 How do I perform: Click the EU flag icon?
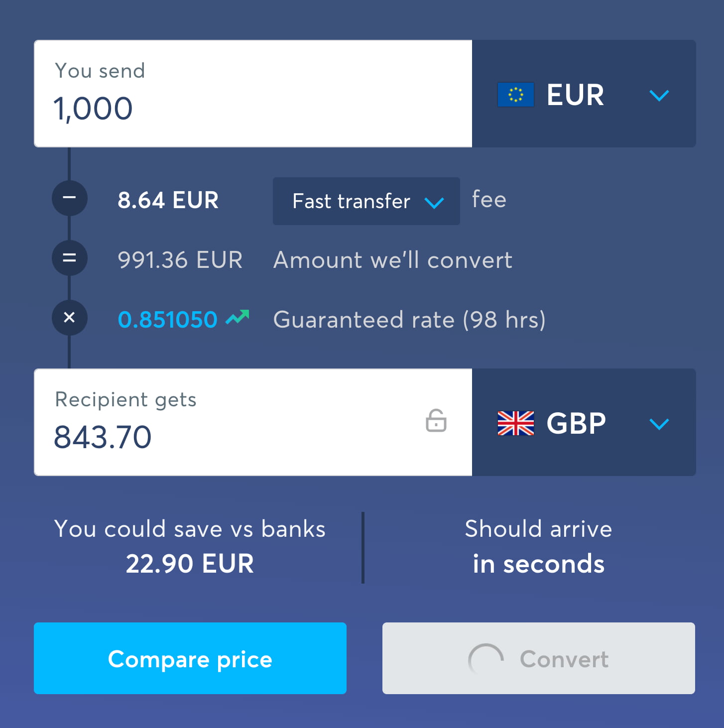(x=515, y=95)
